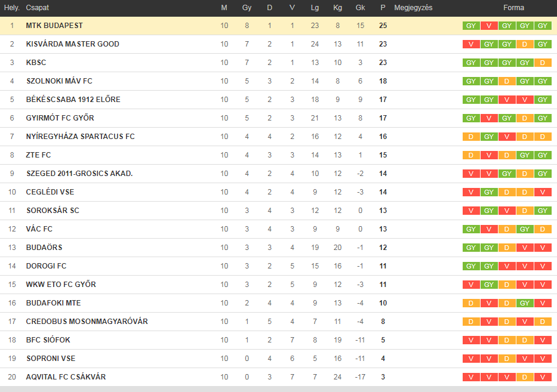Click orange D badge in Kisvárda Master Good row

coord(525,44)
